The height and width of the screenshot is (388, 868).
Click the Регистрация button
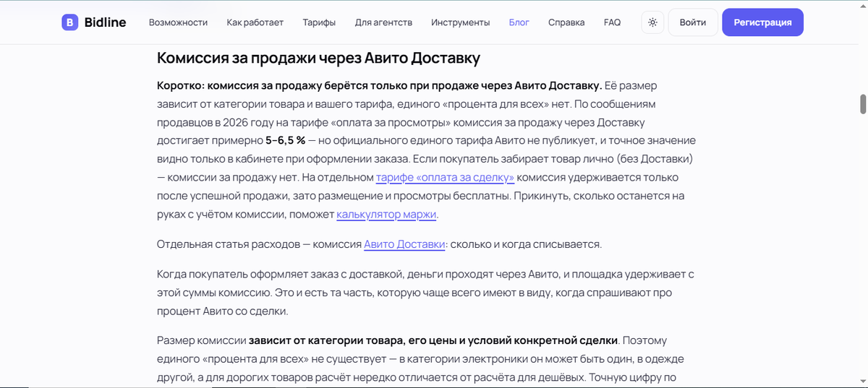tap(763, 22)
